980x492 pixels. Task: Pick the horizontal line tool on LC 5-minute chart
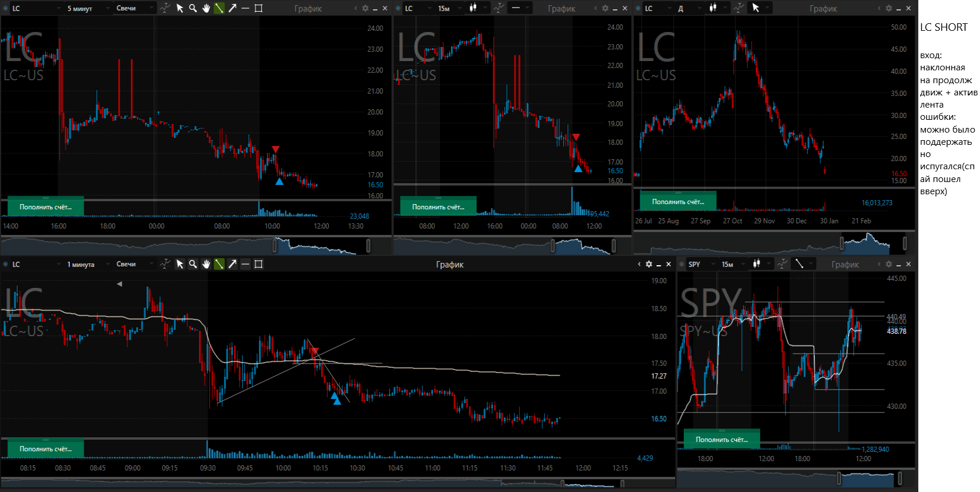[245, 8]
